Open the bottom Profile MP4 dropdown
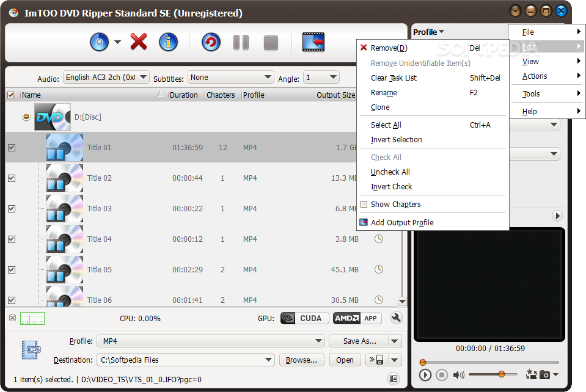Image resolution: width=586 pixels, height=392 pixels. [x=210, y=341]
